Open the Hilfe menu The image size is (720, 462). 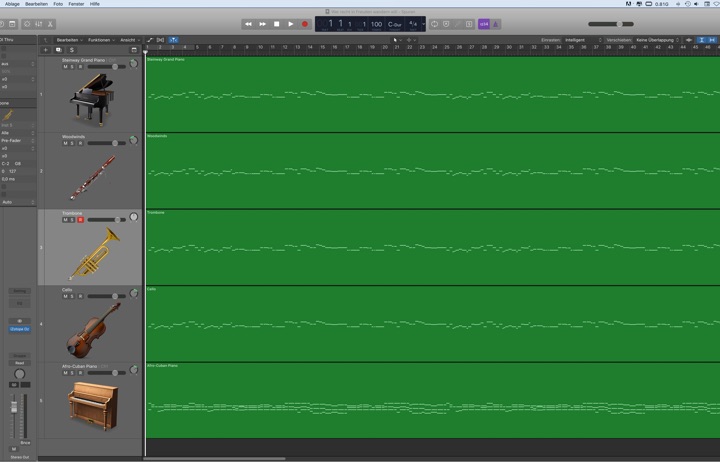[95, 4]
